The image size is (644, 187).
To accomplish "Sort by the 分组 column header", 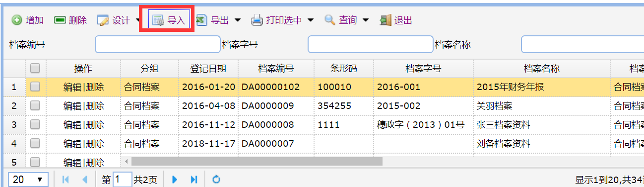I will tap(150, 69).
